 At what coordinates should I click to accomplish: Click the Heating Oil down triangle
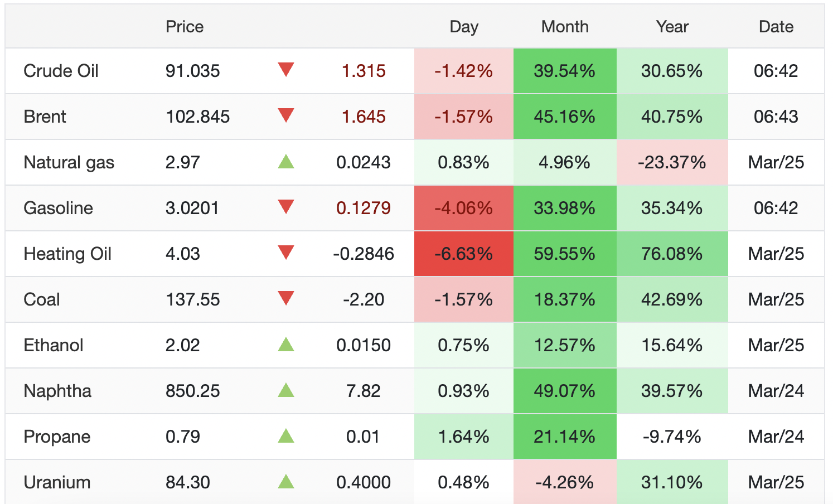tap(286, 253)
